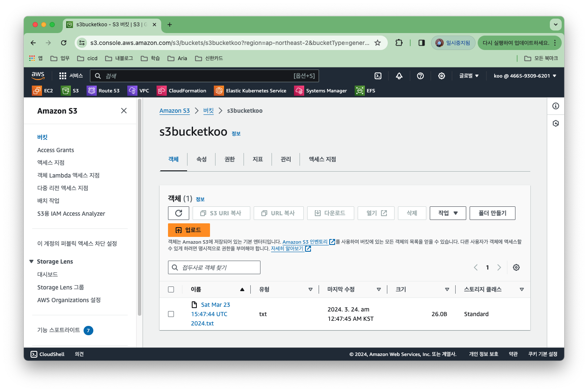The image size is (588, 392).
Task: Open the EC2 shortcut
Action: tap(43, 91)
